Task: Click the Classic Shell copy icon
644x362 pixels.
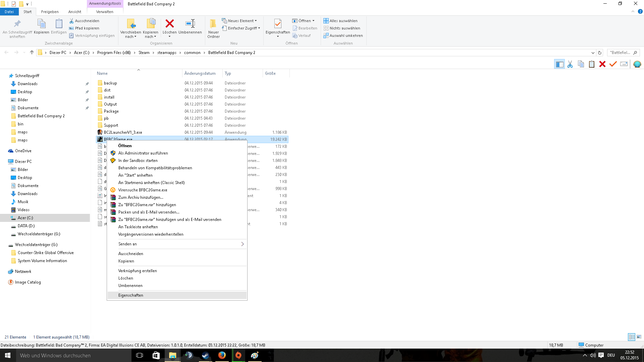Action: (581, 64)
